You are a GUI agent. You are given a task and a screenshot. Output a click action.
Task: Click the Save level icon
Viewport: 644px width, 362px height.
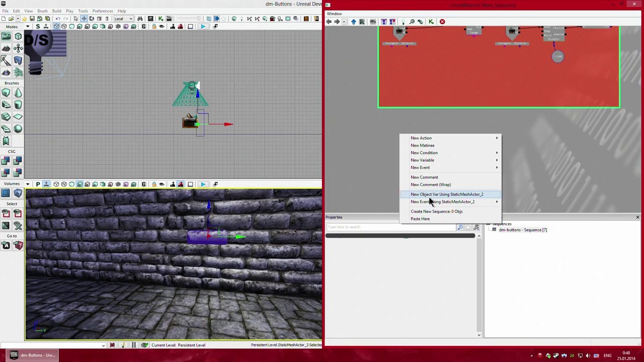click(32, 19)
